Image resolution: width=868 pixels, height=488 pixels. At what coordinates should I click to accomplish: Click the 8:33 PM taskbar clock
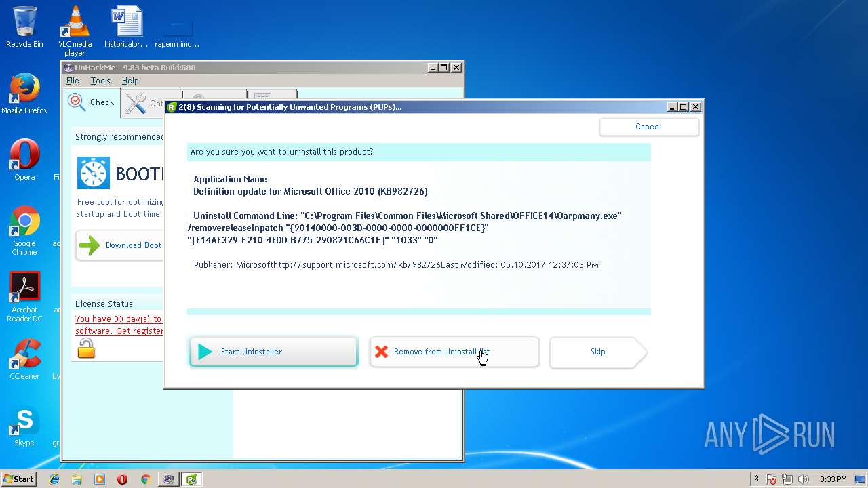pos(833,479)
